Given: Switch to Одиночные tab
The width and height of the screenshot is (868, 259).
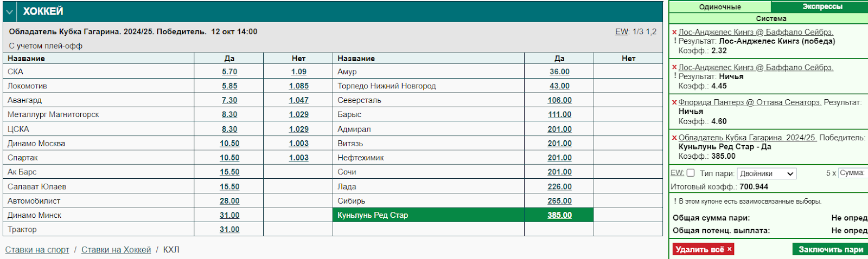Looking at the screenshot, I should pyautogui.click(x=719, y=7).
